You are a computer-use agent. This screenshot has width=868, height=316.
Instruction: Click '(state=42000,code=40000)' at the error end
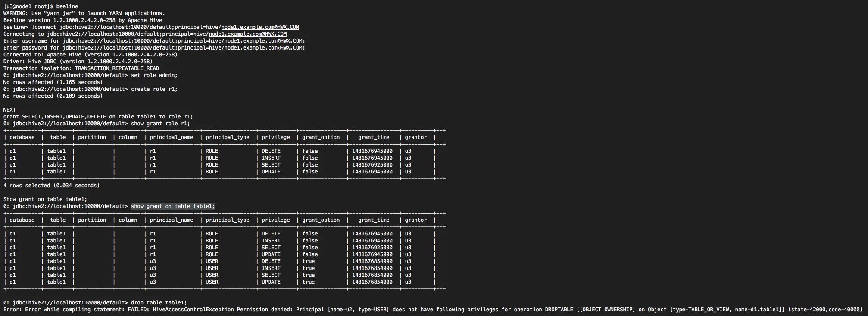pyautogui.click(x=825, y=310)
